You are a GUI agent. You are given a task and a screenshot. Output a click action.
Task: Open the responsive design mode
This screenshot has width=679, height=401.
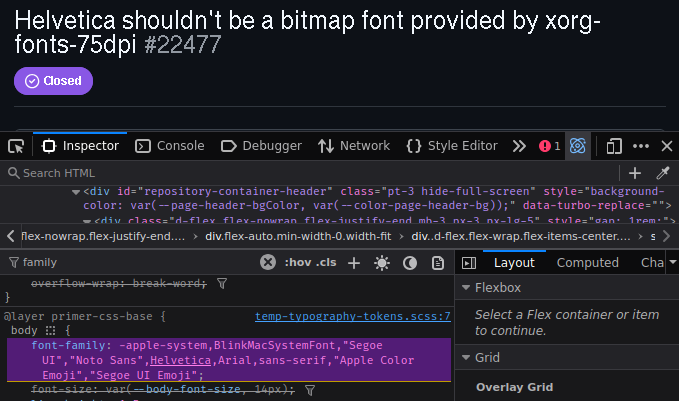tap(614, 146)
